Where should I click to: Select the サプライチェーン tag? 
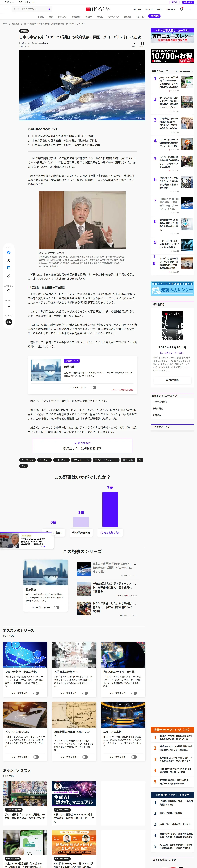tap(81, 460)
